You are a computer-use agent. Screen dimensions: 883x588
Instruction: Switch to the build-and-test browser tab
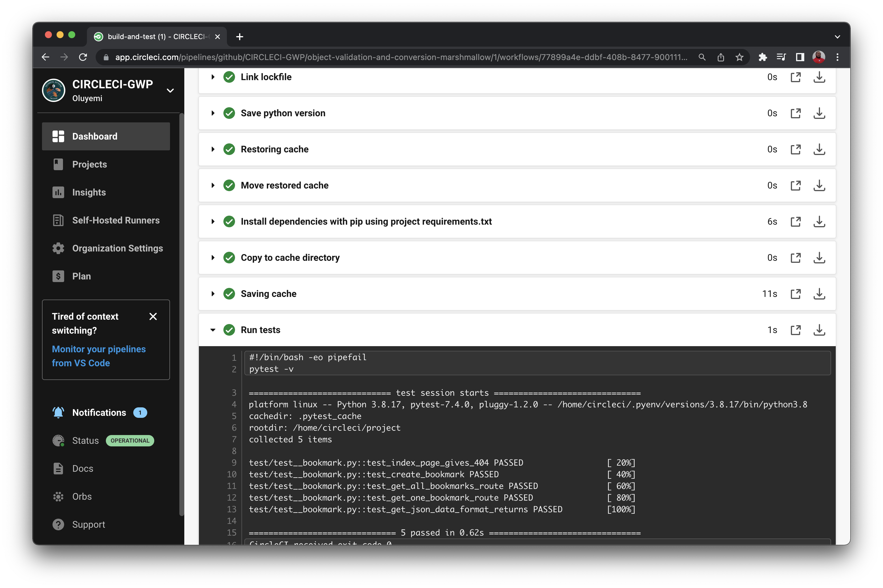(x=157, y=36)
